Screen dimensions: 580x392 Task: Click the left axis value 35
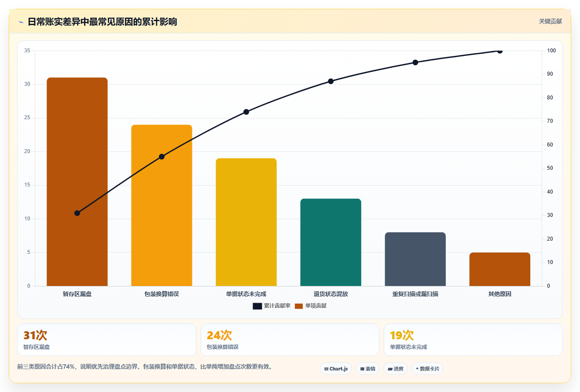[x=27, y=51]
